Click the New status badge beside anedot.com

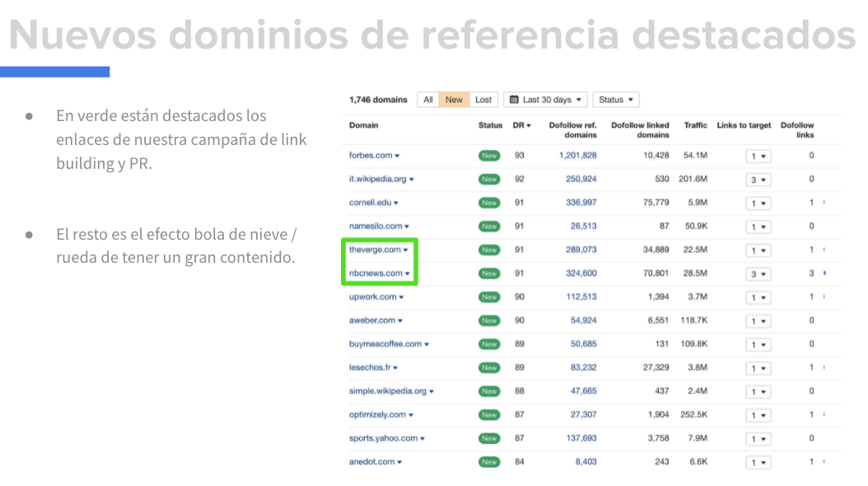pyautogui.click(x=488, y=462)
